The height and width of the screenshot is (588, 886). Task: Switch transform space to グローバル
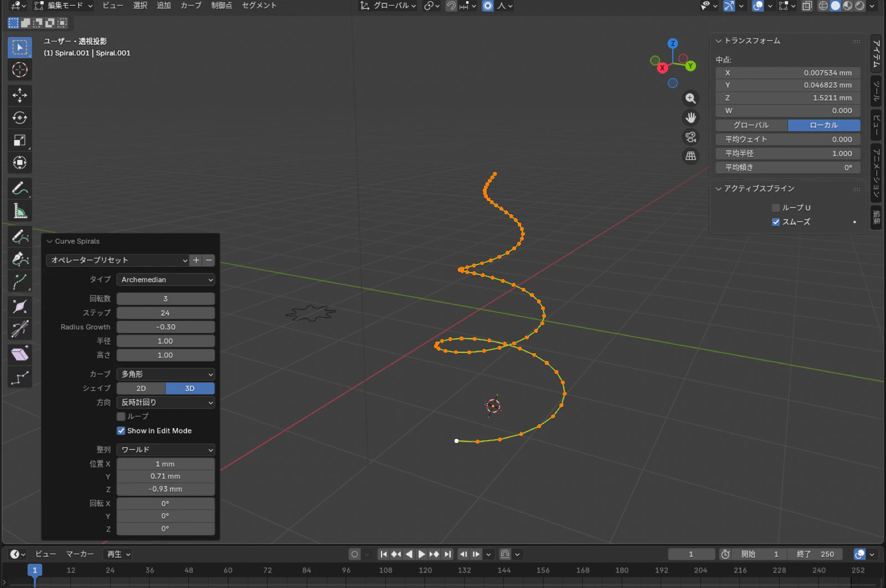[751, 125]
